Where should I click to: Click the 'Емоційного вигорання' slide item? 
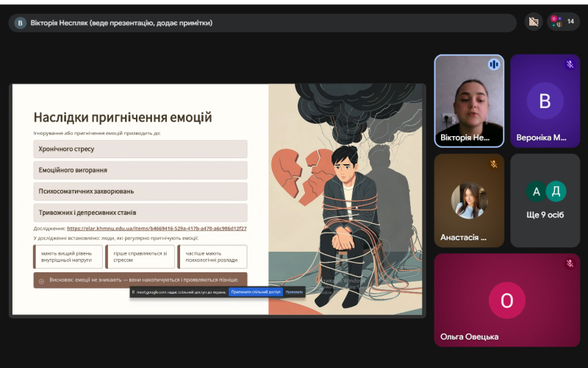coord(140,170)
